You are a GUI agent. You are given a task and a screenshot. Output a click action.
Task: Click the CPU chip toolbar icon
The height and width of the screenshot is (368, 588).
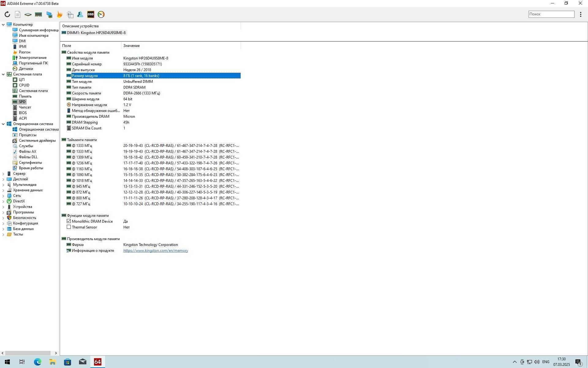(x=28, y=14)
